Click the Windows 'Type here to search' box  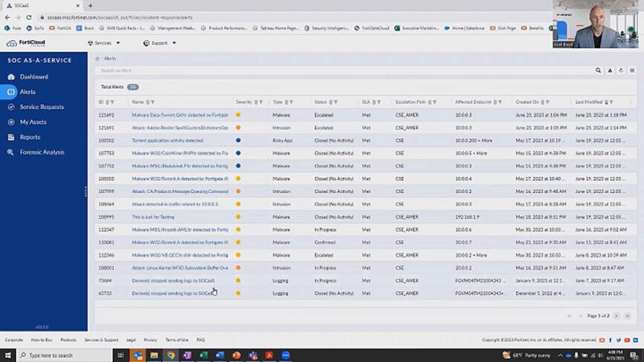[x=65, y=355]
